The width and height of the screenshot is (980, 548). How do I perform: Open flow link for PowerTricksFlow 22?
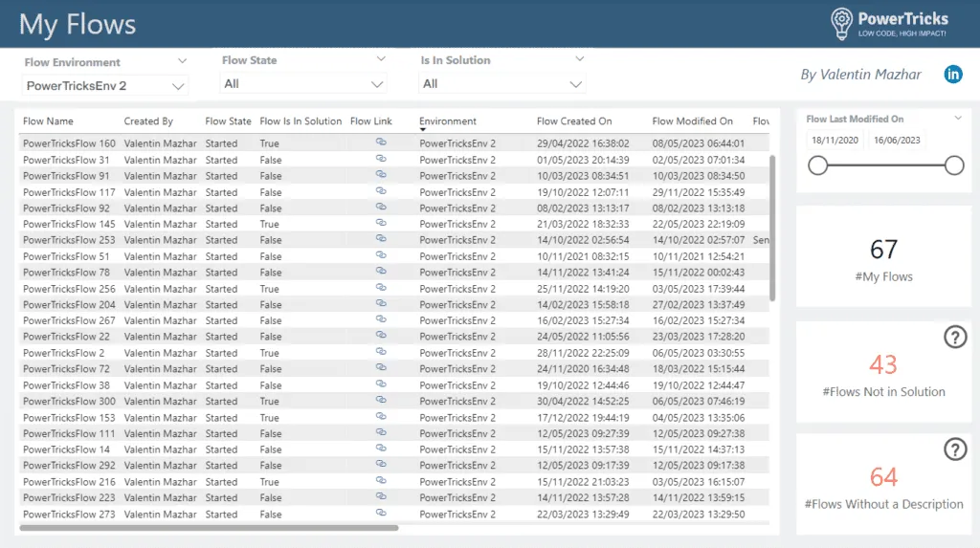pyautogui.click(x=381, y=336)
